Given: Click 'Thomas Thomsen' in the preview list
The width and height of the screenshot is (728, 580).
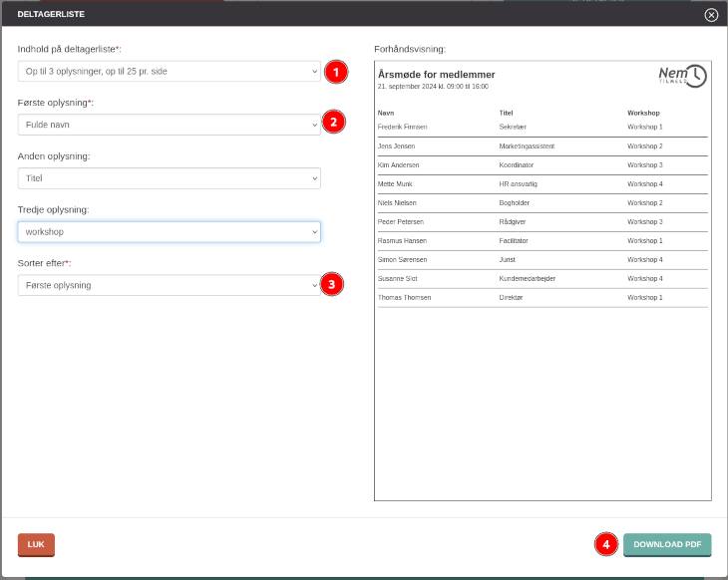Looking at the screenshot, I should pos(405,298).
